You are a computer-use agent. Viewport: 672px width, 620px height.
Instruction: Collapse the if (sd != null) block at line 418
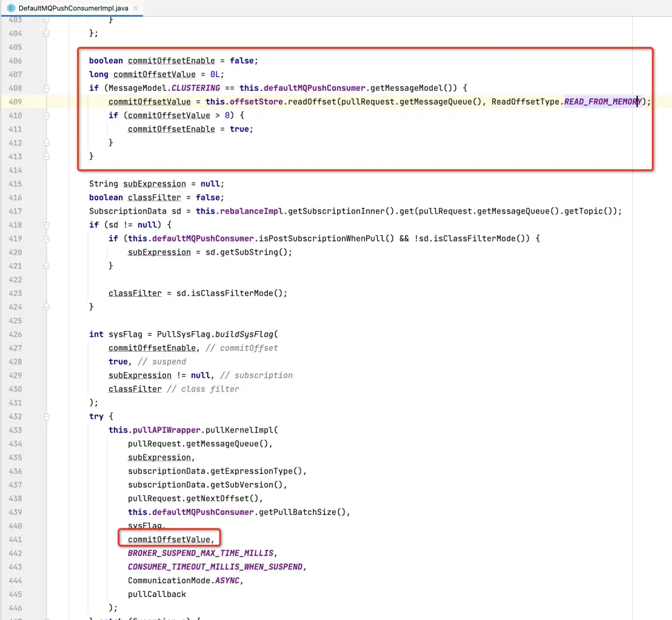tap(47, 225)
